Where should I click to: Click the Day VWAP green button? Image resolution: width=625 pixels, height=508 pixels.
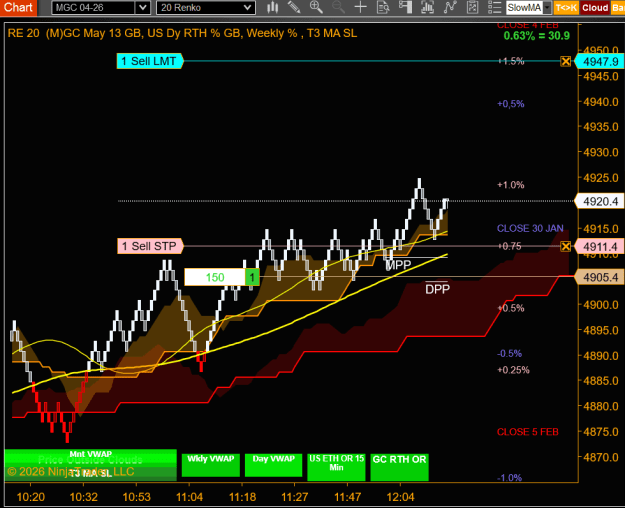click(x=273, y=465)
